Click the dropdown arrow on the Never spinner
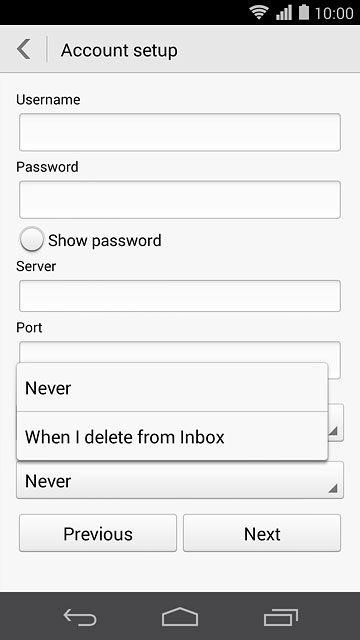 333,487
